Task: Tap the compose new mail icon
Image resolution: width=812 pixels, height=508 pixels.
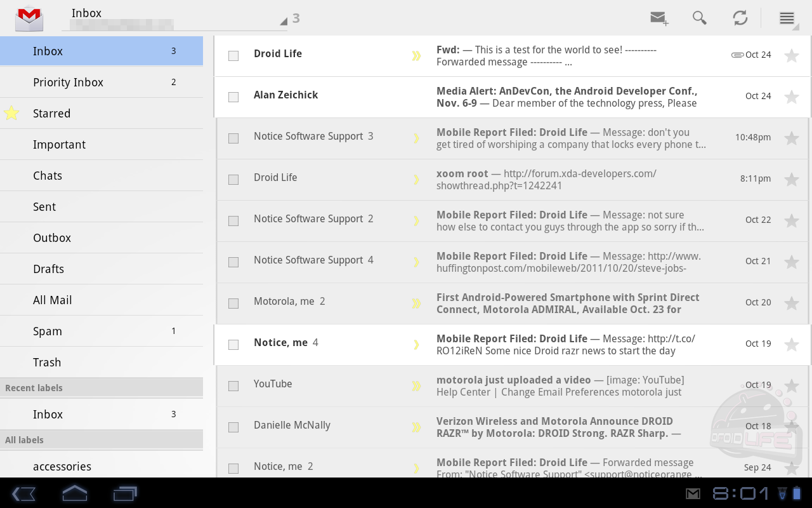Action: [x=659, y=18]
